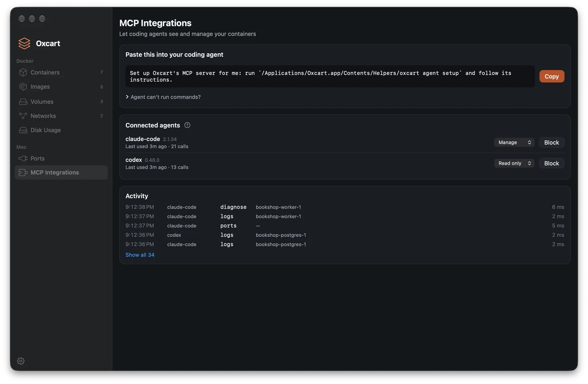Click the Containers count badge 7

[x=102, y=72]
